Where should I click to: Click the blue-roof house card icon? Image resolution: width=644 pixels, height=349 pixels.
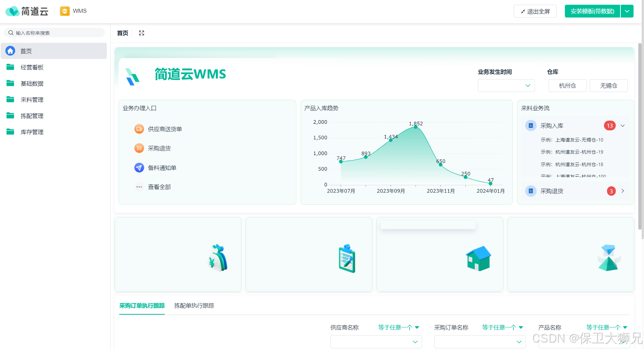[x=478, y=258]
